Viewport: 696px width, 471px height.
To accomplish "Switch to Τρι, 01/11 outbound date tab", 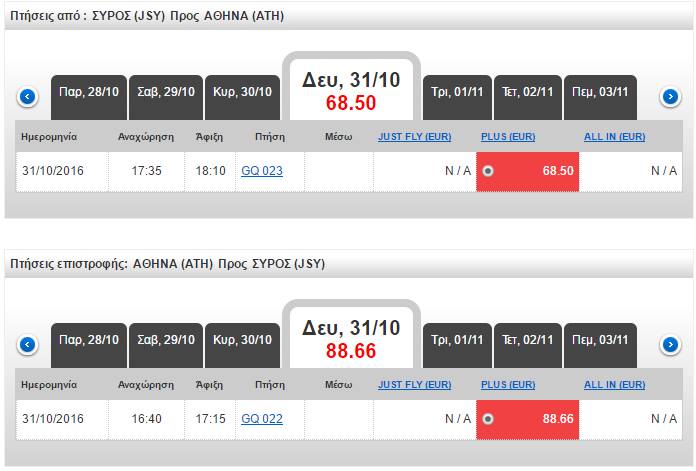I will (x=456, y=92).
